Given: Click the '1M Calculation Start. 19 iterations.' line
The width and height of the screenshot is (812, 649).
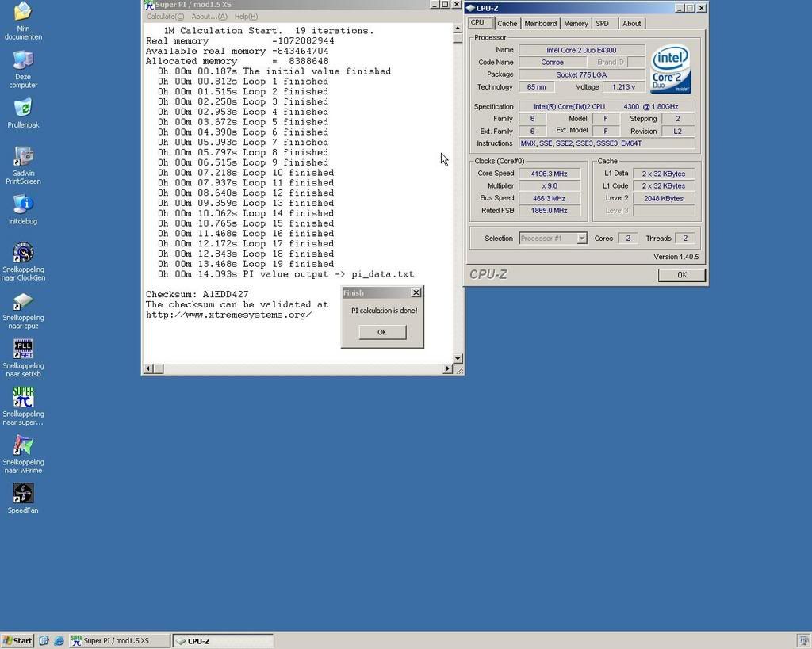Looking at the screenshot, I should 269,31.
